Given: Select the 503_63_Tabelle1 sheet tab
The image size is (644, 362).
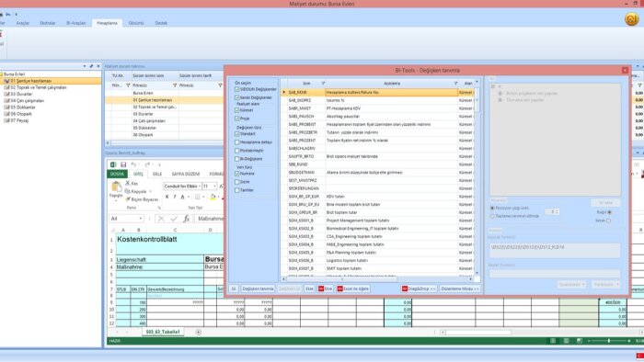Looking at the screenshot, I should click(x=163, y=332).
